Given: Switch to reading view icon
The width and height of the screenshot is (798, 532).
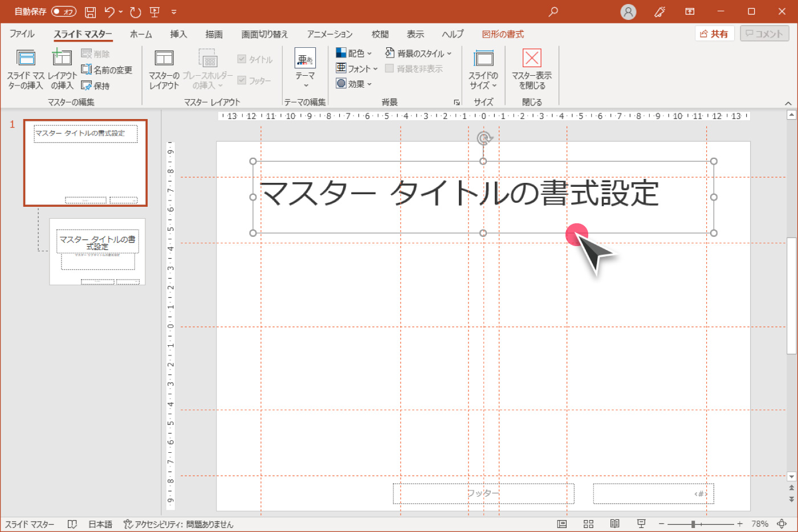Looking at the screenshot, I should 614,523.
